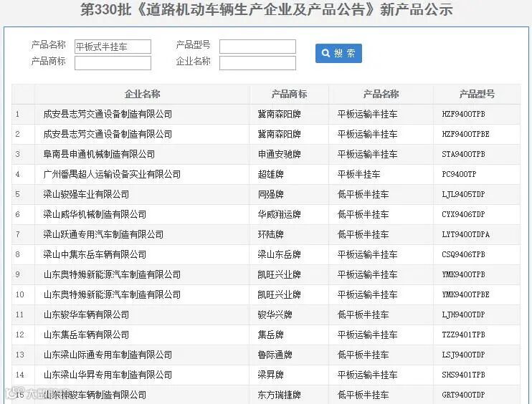Click the page title 第330批 新产品公示
Viewport: 532px width, 404px height.
point(266,9)
